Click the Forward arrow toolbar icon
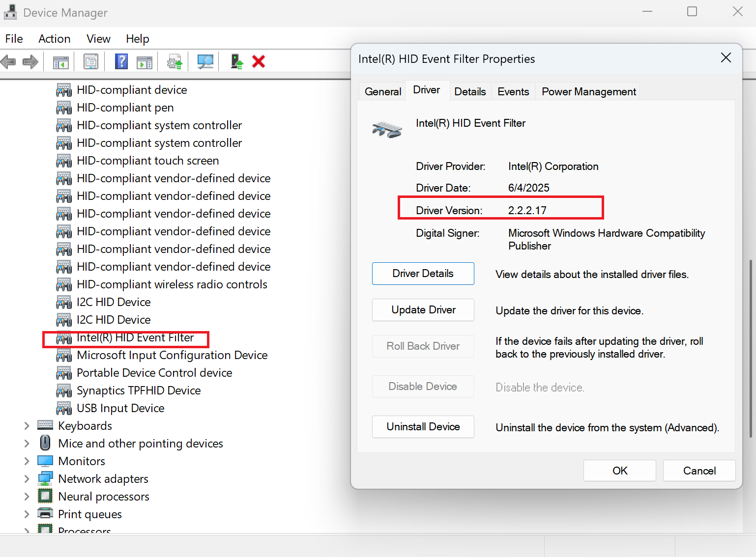Screen dimensions: 756x557 click(x=30, y=62)
